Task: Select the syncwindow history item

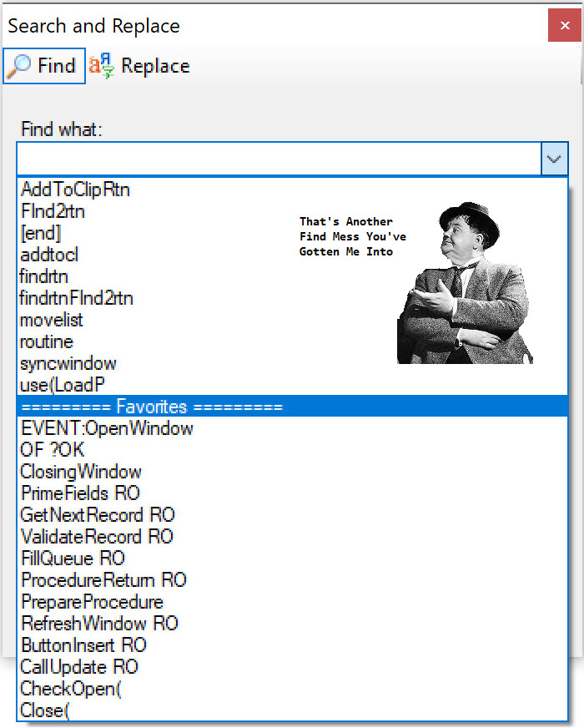Action: [x=68, y=363]
